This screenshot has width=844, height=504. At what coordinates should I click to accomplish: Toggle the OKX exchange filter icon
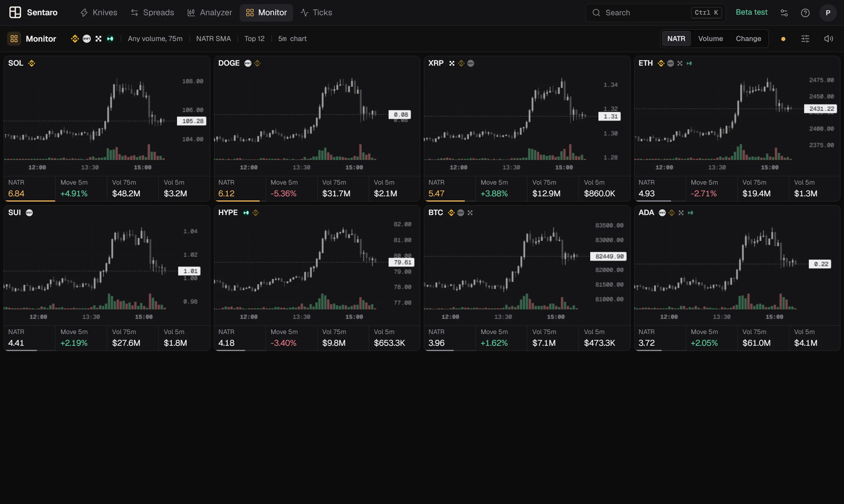point(98,39)
